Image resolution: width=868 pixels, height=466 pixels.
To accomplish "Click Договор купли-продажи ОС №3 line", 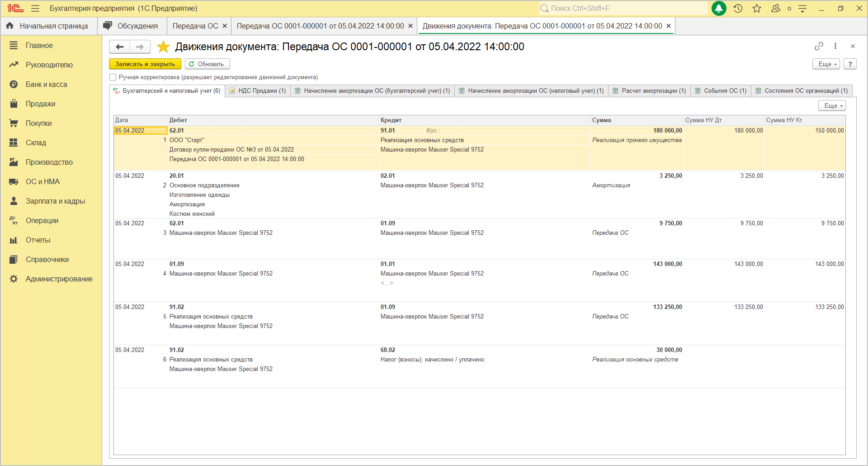I will tap(231, 149).
